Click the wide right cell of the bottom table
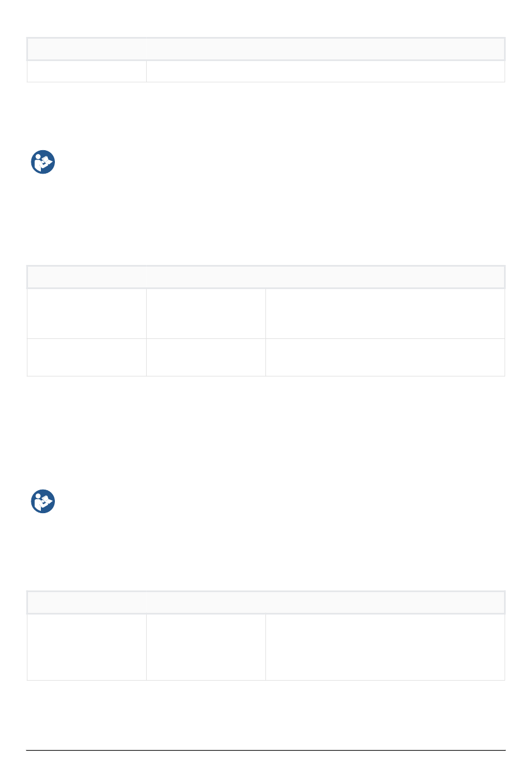Viewport: 532px width, 777px height. 385,647
